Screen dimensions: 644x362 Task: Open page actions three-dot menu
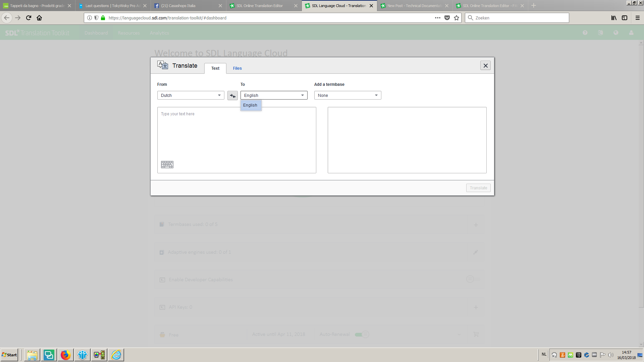tap(437, 18)
